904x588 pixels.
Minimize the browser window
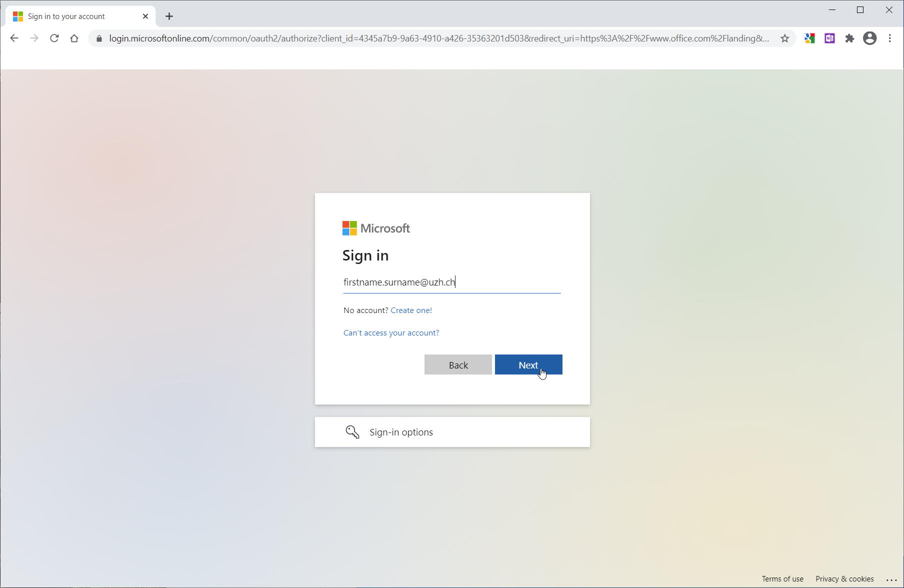click(832, 10)
